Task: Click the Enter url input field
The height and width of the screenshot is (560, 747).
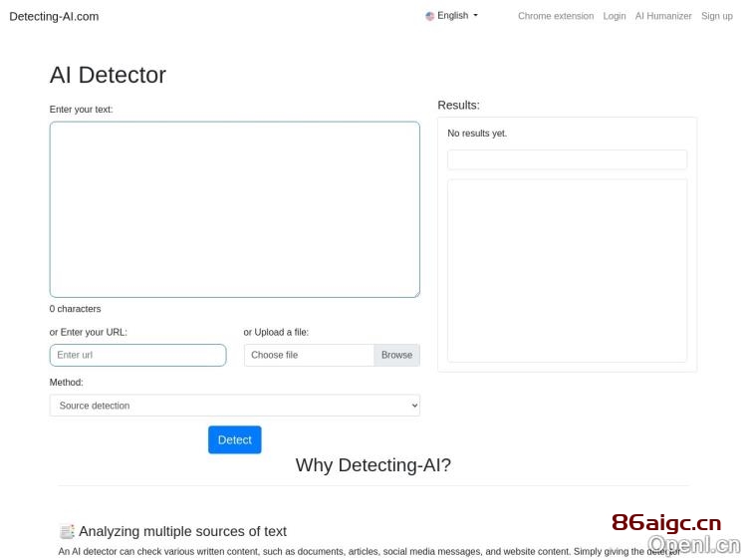Action: (137, 355)
